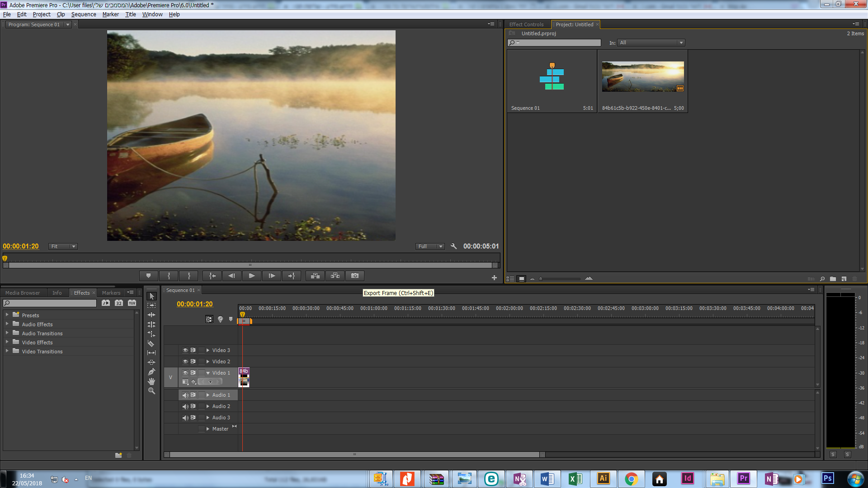Open the Sequence menu
The image size is (868, 488).
84,14
